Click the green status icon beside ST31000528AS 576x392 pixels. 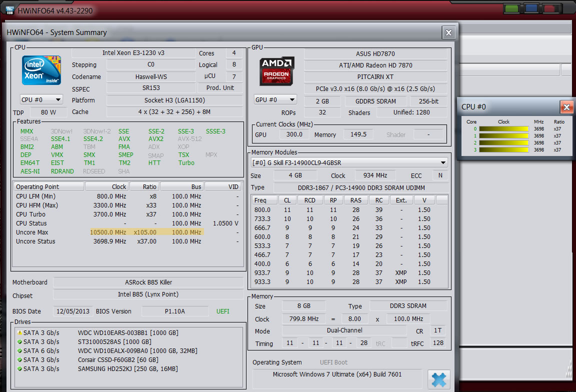point(19,341)
